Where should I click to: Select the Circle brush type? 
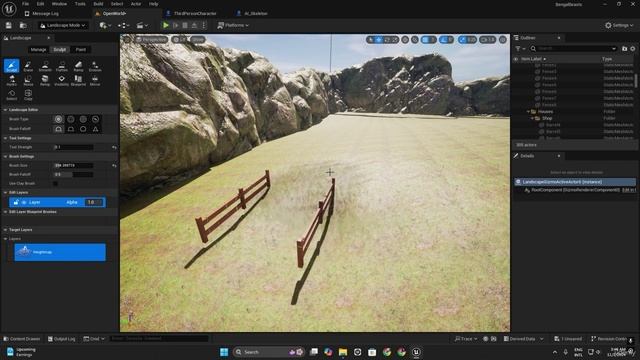pos(58,119)
